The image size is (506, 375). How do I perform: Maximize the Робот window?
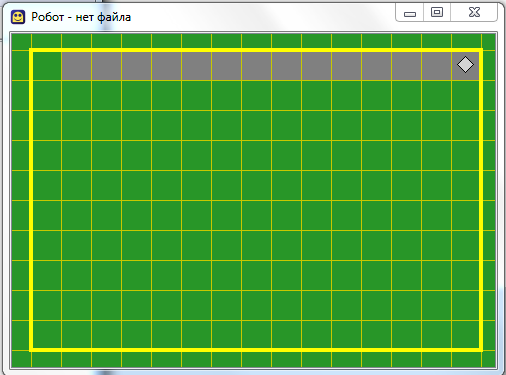[x=437, y=13]
